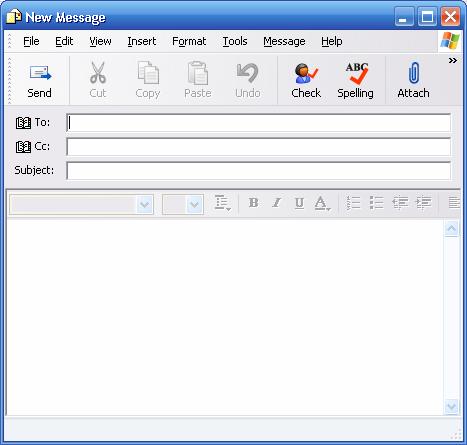This screenshot has height=445, width=467.
Task: Expand the font name dropdown
Action: 145,204
